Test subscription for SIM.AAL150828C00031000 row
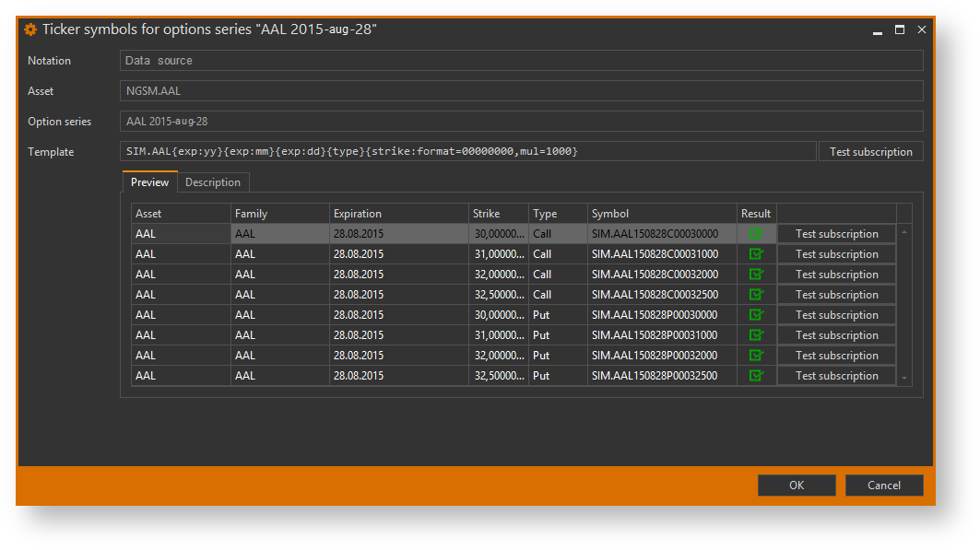This screenshot has width=980, height=550. (x=836, y=254)
